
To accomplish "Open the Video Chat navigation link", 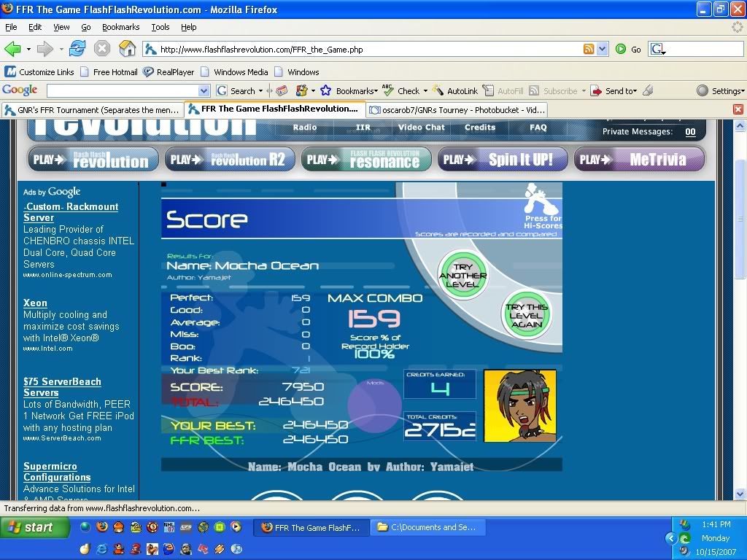I will (x=421, y=127).
